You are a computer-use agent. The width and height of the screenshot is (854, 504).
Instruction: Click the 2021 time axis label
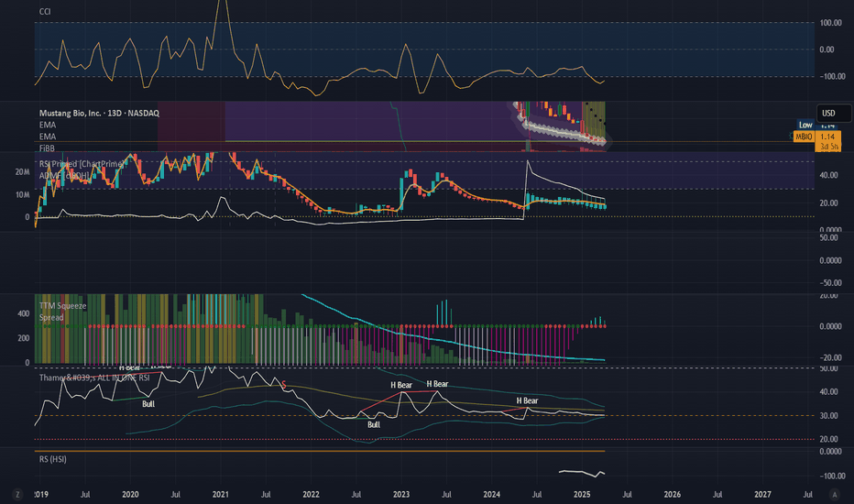[x=221, y=495]
